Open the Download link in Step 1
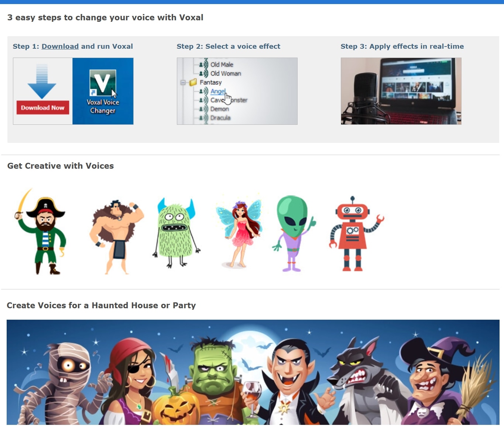The height and width of the screenshot is (426, 504). point(60,47)
